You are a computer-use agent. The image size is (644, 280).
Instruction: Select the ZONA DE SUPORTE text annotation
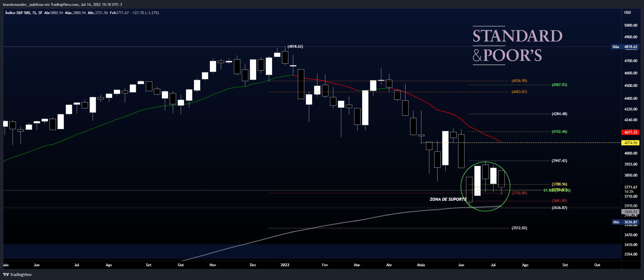point(448,199)
